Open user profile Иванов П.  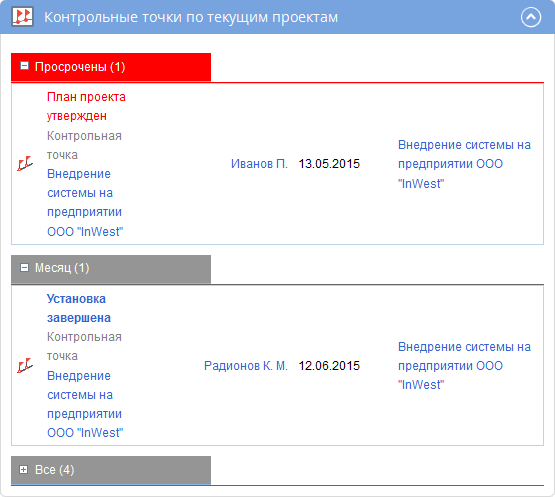point(259,164)
